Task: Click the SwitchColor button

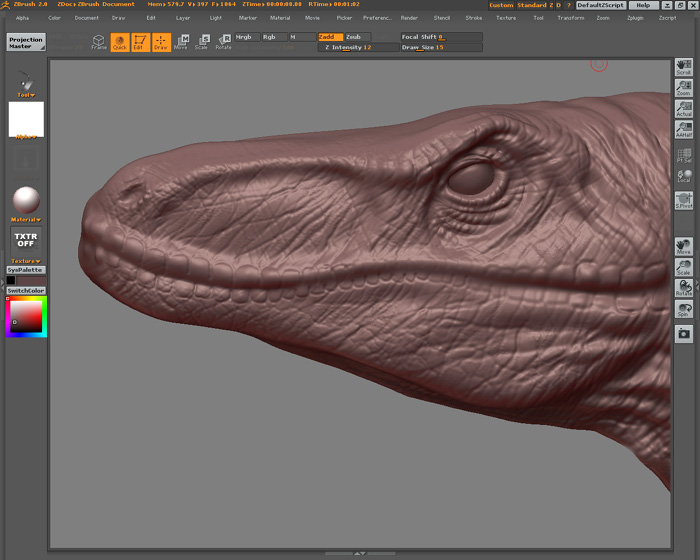Action: pos(26,291)
